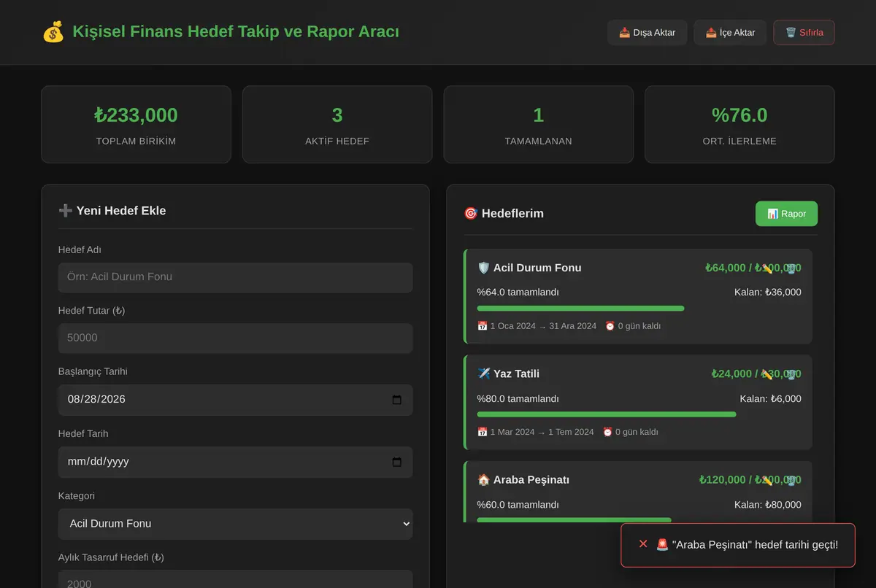Generate report with Rapor button
This screenshot has width=876, height=588.
pos(786,214)
